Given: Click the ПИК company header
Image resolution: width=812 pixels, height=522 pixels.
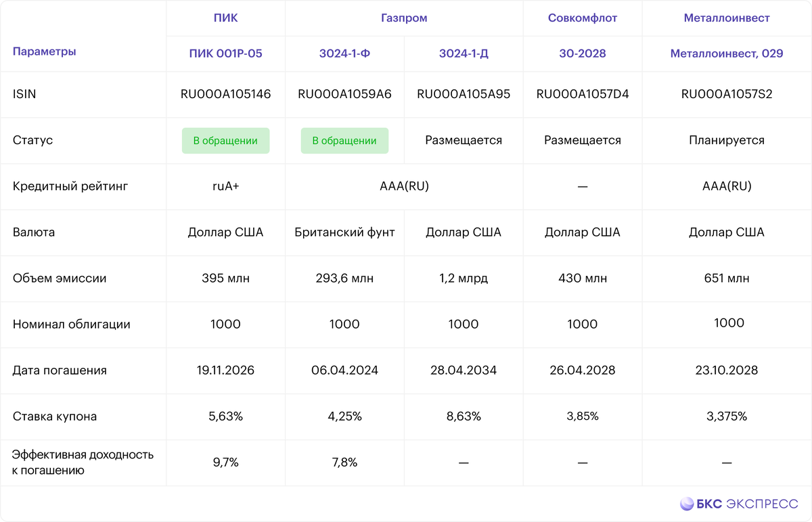Looking at the screenshot, I should (x=225, y=18).
